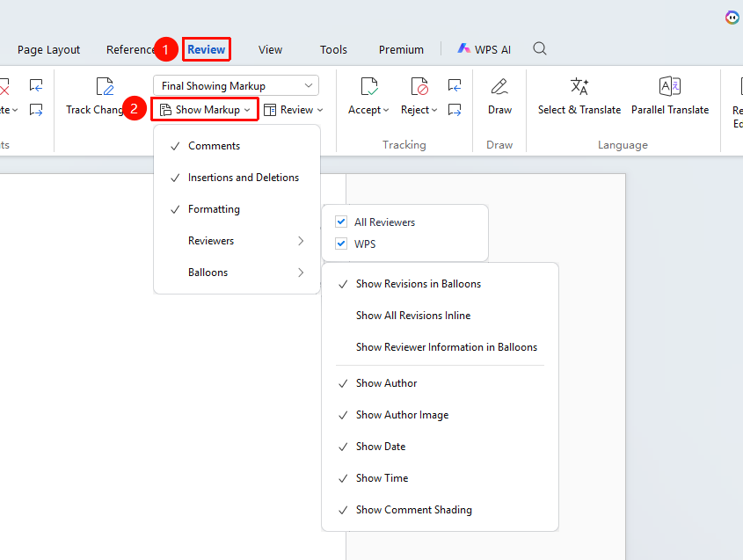Click the search magnifier icon
The width and height of the screenshot is (743, 560).
point(539,49)
